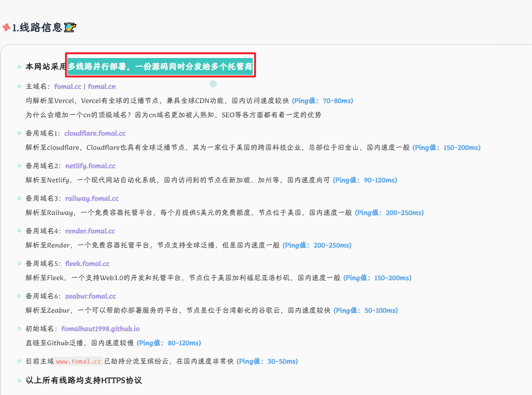
Task: Click the text 本网站采用
Action: 46,67
